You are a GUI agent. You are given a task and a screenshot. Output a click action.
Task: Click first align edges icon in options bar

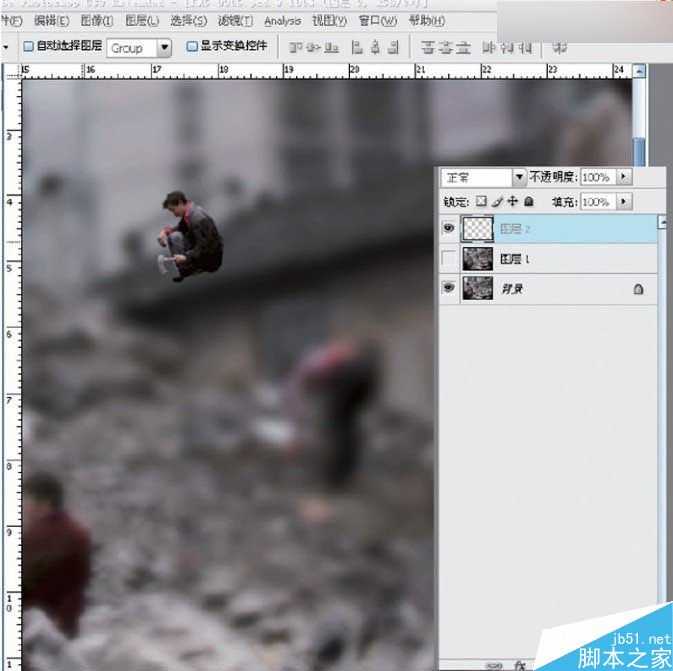[x=295, y=46]
